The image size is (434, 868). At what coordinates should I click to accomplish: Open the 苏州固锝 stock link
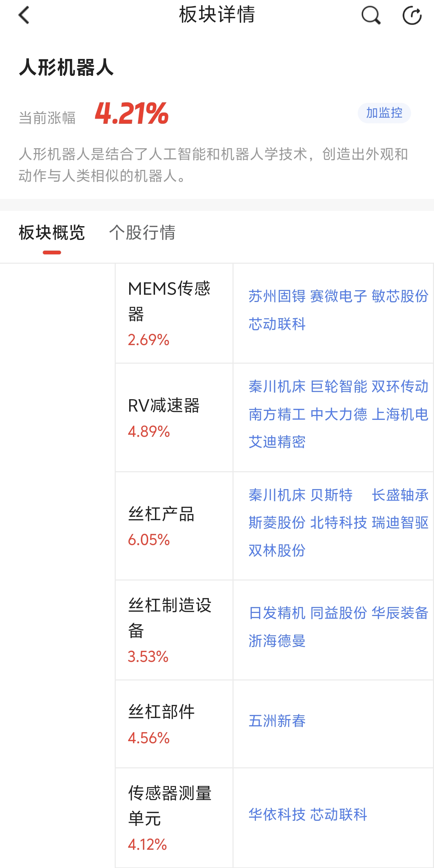pos(277,296)
